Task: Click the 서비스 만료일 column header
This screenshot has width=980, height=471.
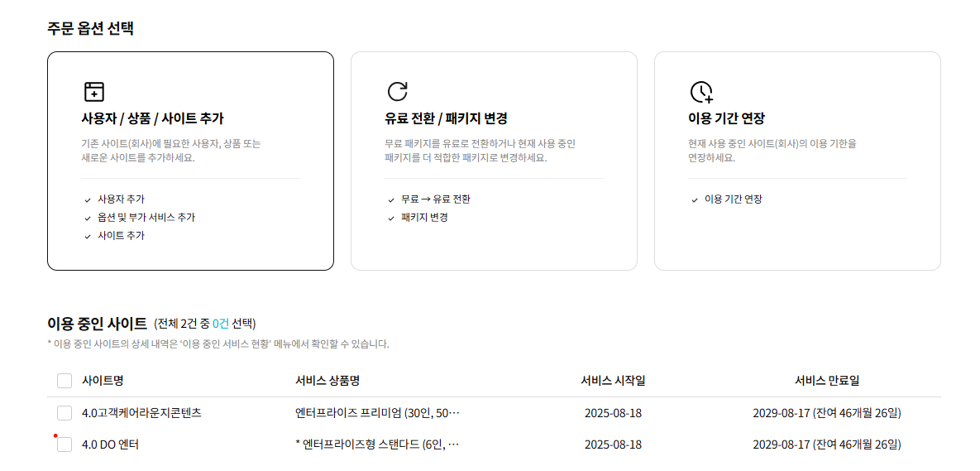Action: click(x=826, y=381)
